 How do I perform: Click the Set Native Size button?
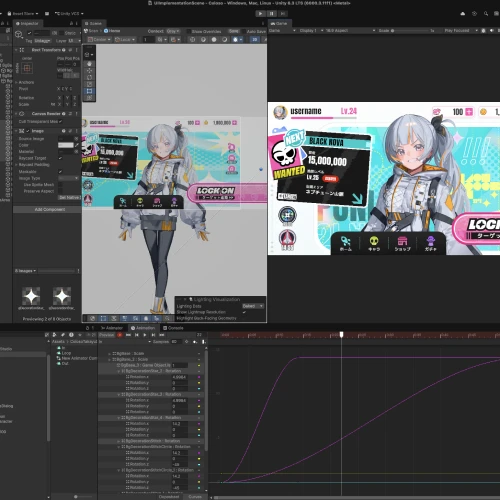tap(69, 198)
